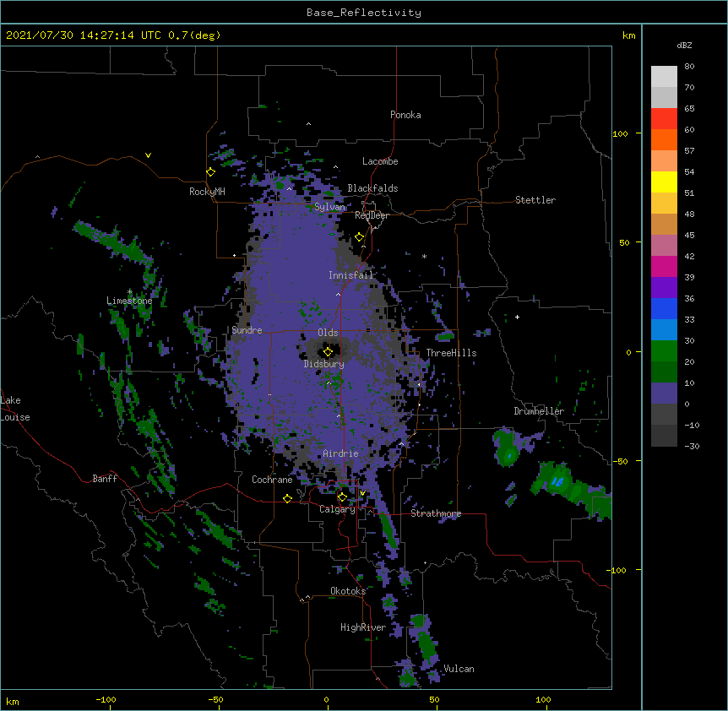Image resolution: width=728 pixels, height=711 pixels.
Task: Select the bright yellow 51-54 dBZ swatch
Action: 664,182
